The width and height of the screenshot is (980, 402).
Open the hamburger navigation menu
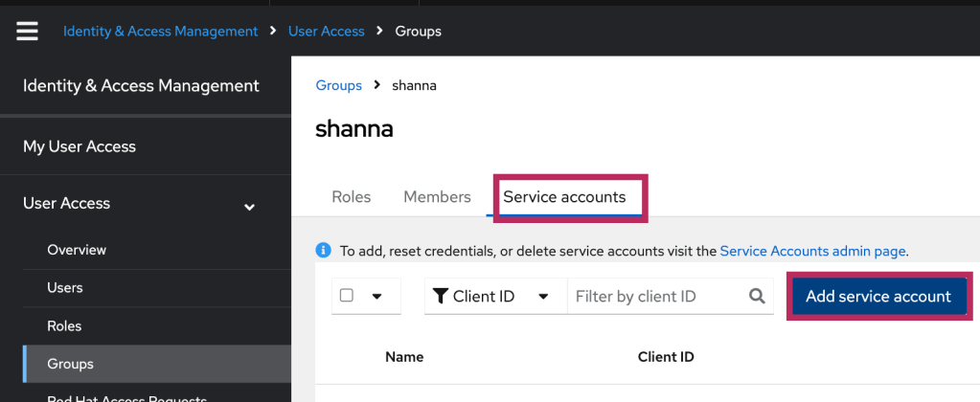(27, 31)
